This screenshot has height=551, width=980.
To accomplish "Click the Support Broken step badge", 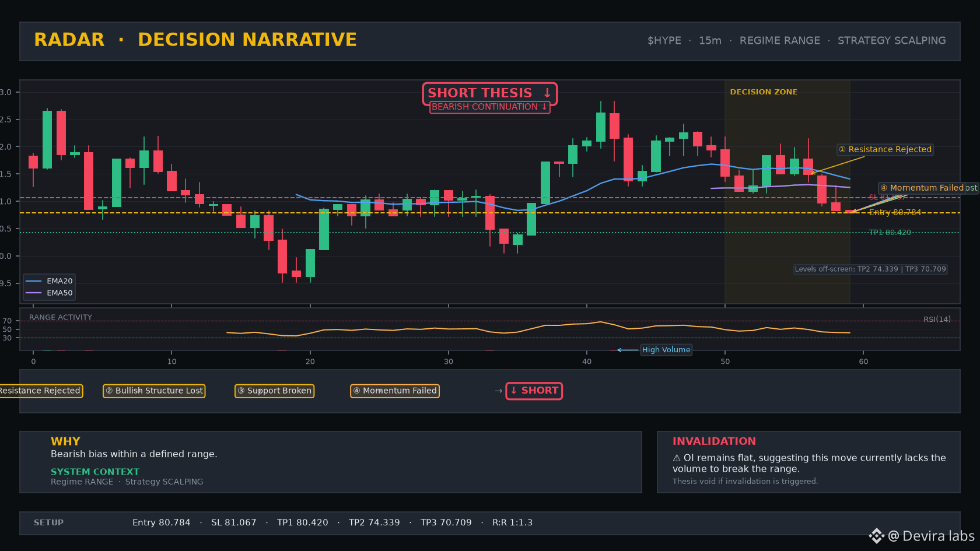I will tap(274, 391).
